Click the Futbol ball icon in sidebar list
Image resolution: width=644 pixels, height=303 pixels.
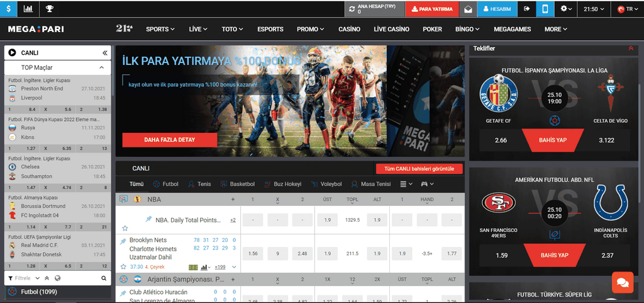click(13, 292)
